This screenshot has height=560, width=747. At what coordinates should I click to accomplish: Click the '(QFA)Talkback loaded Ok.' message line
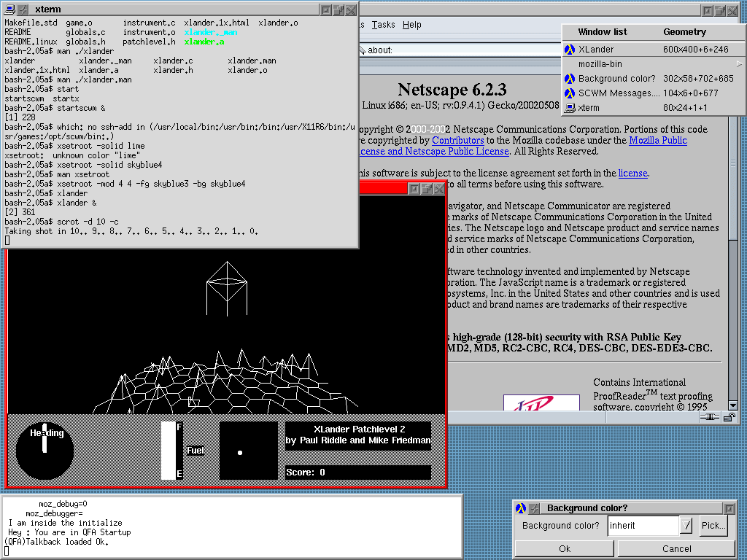coord(56,542)
